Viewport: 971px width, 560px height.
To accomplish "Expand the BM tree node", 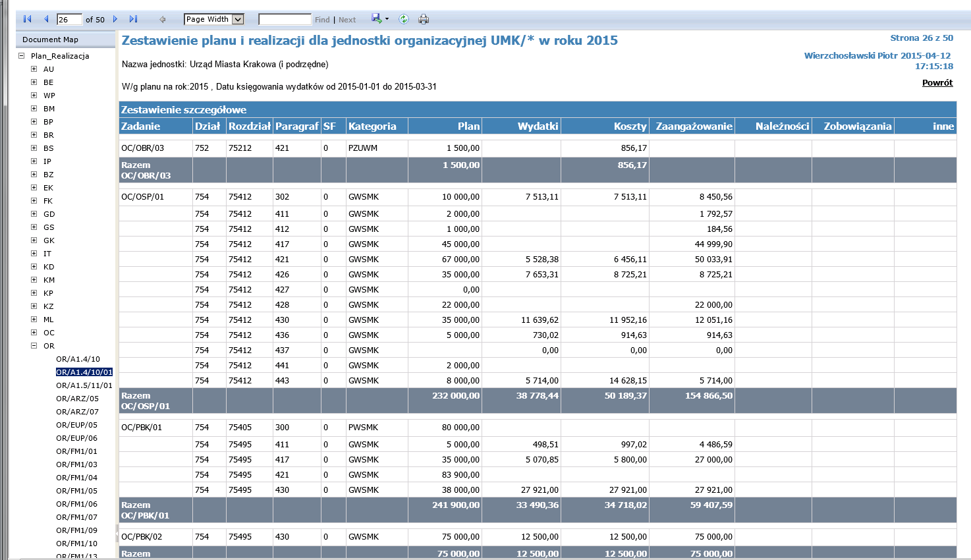I will tap(34, 109).
